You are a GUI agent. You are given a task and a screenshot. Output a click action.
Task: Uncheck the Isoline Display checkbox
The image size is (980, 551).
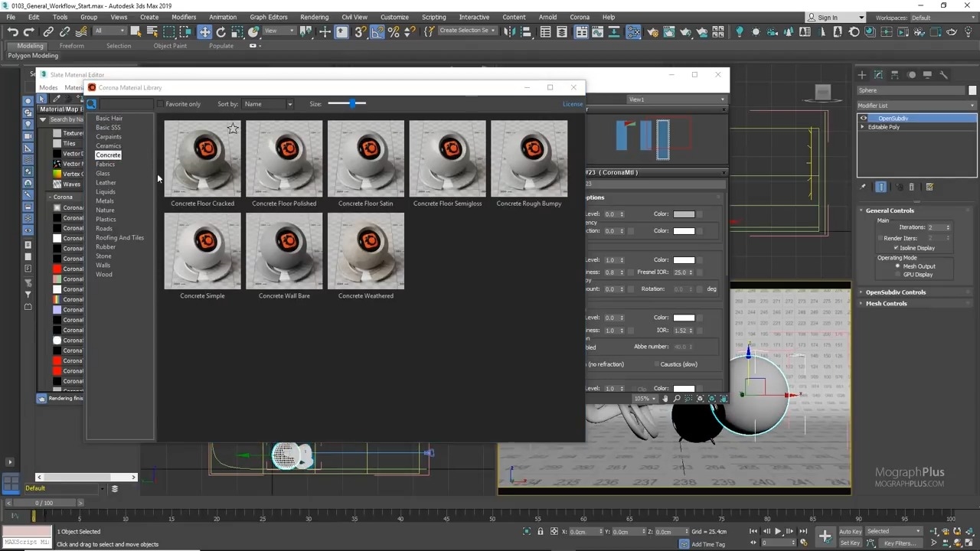click(x=896, y=248)
